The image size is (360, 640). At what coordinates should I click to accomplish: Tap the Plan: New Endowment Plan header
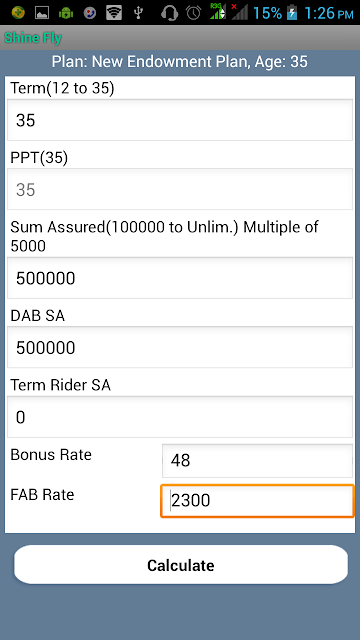[x=180, y=62]
